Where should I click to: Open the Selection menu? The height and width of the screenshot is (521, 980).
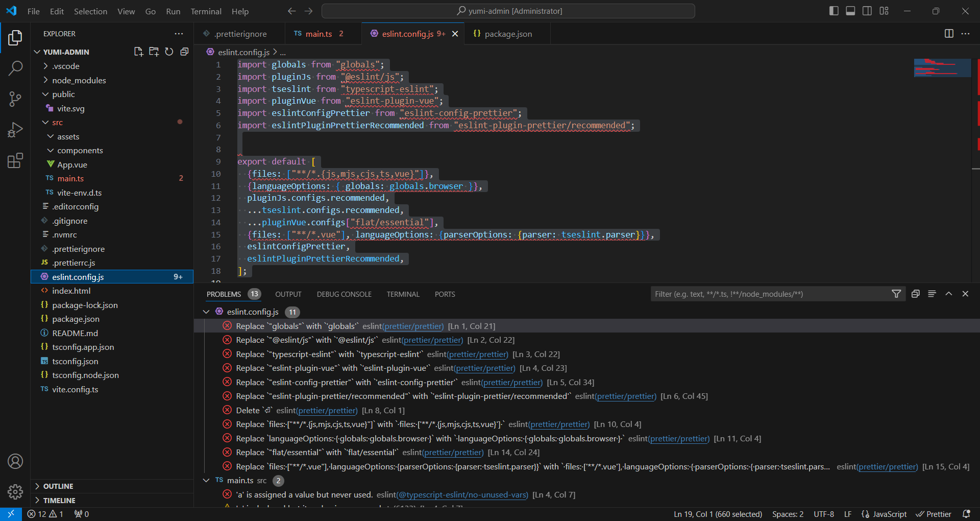(90, 11)
